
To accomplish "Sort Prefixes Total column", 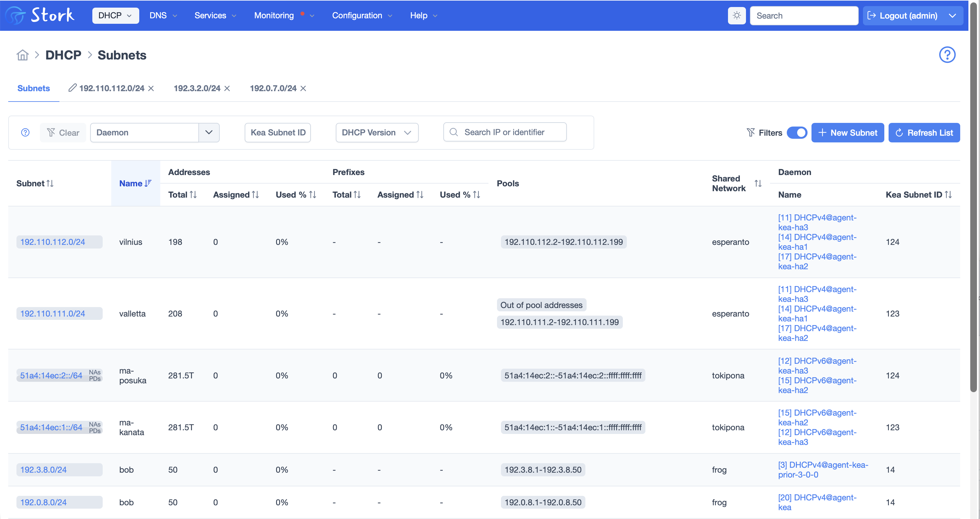I will (x=357, y=195).
